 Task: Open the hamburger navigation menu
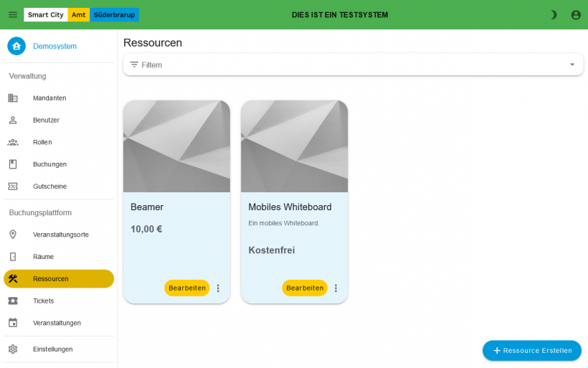13,14
